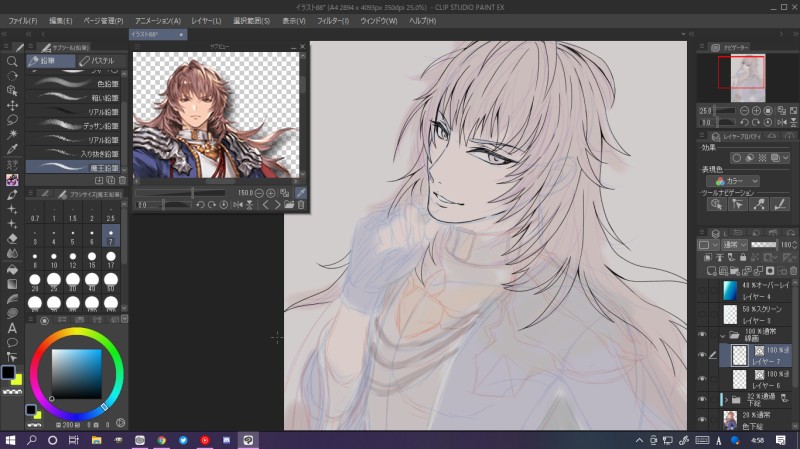Open the フィルター(I) menu
800x449 pixels.
click(333, 21)
